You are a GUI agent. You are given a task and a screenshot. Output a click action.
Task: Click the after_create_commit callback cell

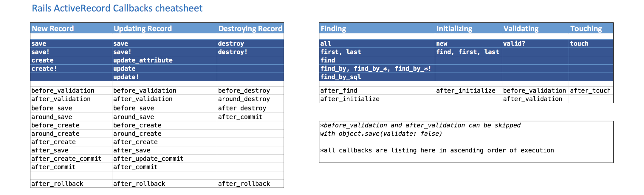coord(71,159)
